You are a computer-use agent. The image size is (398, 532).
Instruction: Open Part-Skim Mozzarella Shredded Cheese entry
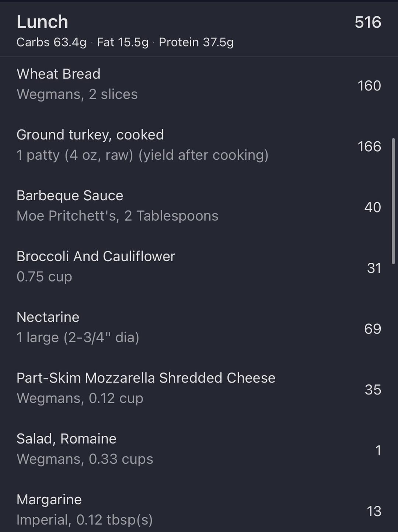[146, 378]
